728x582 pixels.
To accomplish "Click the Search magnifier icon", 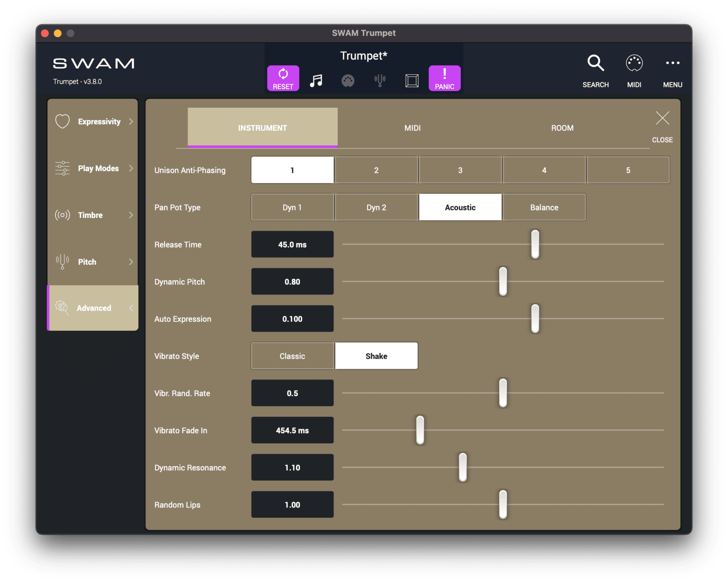I will (x=595, y=63).
